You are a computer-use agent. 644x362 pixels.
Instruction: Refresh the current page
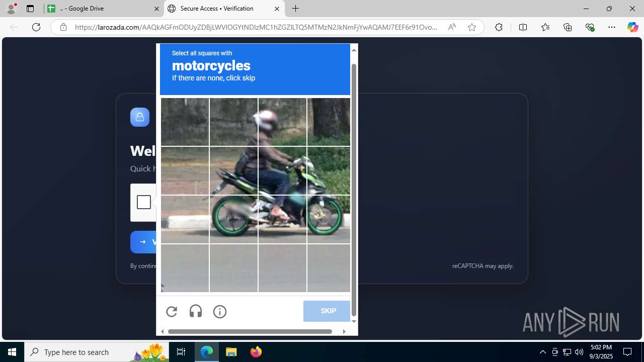pos(36,27)
